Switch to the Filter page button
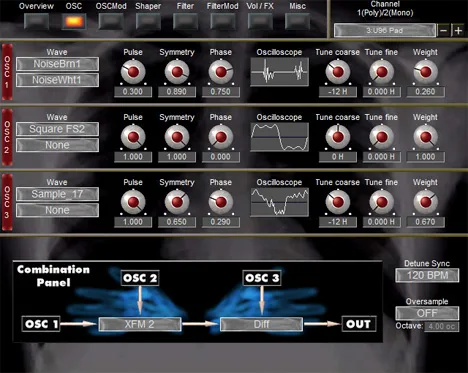The height and width of the screenshot is (373, 468). point(185,21)
